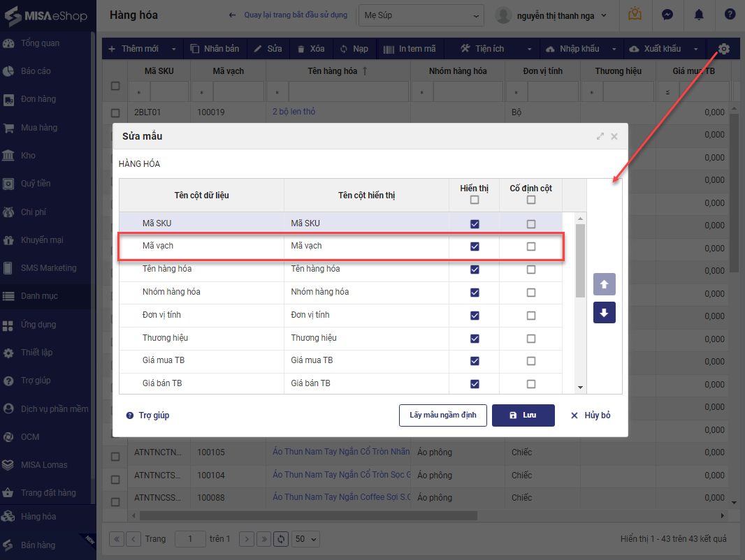Click the settings gear icon in toolbar

point(724,49)
